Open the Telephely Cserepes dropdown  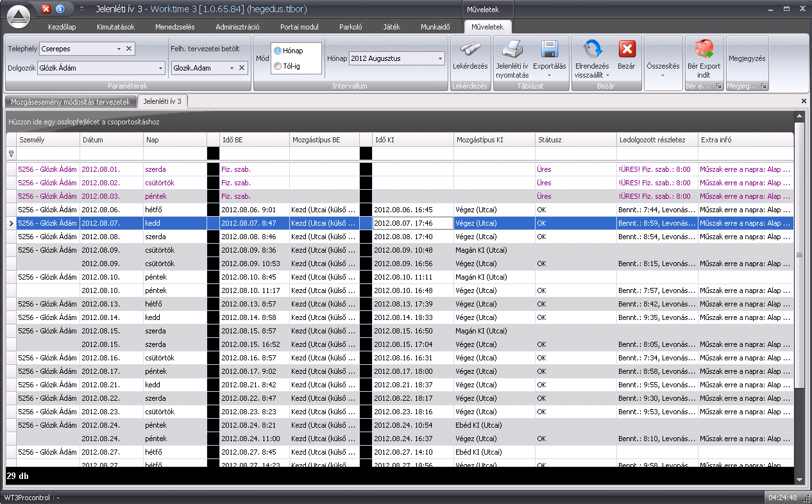(x=119, y=49)
